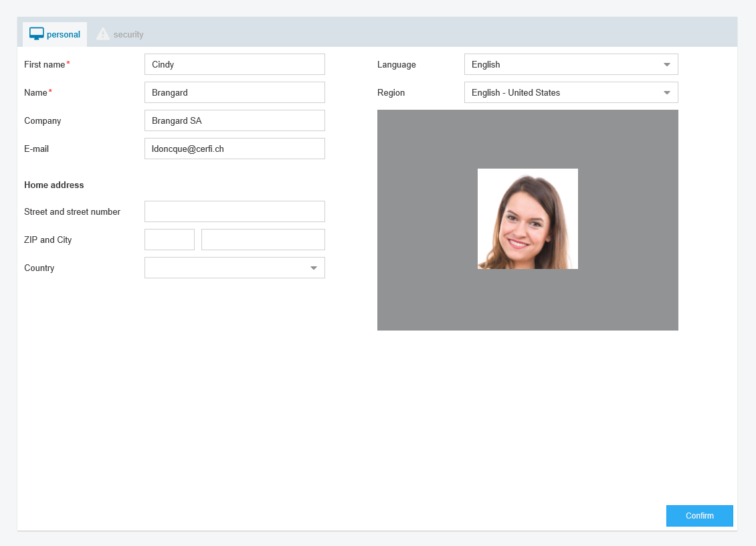Open the Region dropdown arrow
756x546 pixels.
[x=666, y=93]
